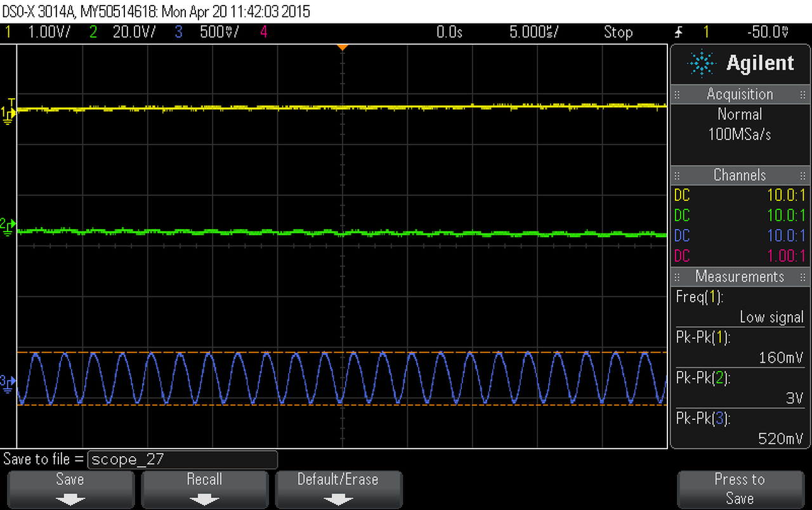Viewport: 812px width, 510px height.
Task: Click the 5.000 timebase per-division value
Action: (534, 32)
